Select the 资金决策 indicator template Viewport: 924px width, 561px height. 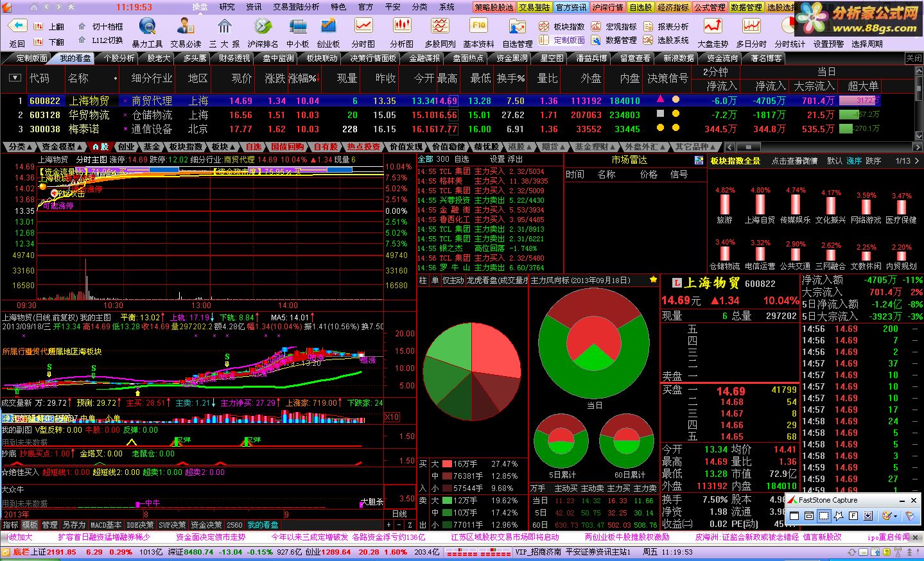click(x=206, y=524)
